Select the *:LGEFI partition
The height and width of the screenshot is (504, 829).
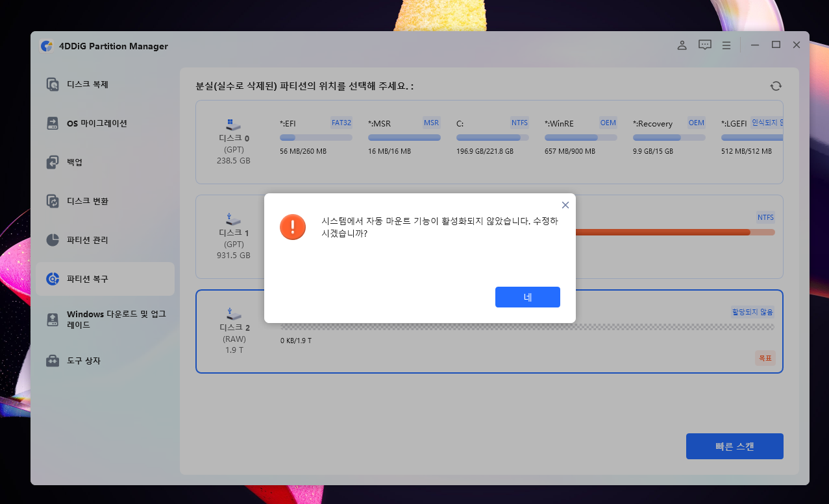(x=752, y=137)
